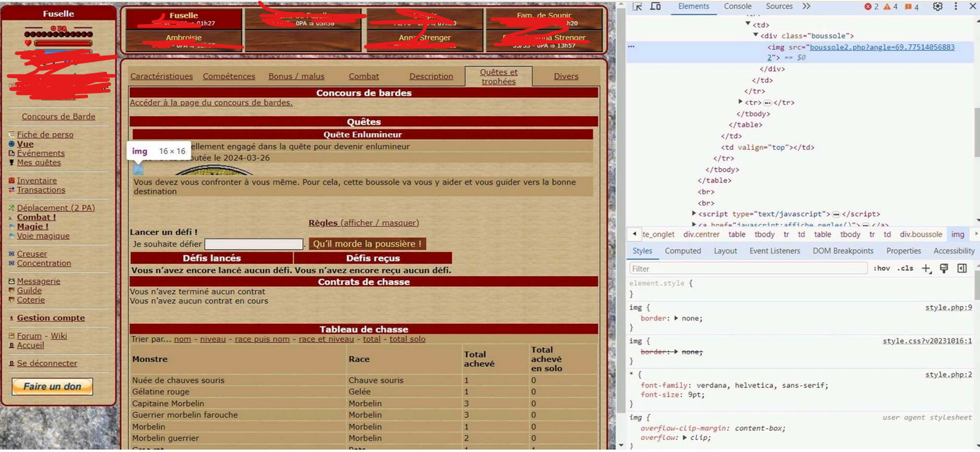Switch to the Computed pane tab
980x452 pixels.
pos(683,251)
